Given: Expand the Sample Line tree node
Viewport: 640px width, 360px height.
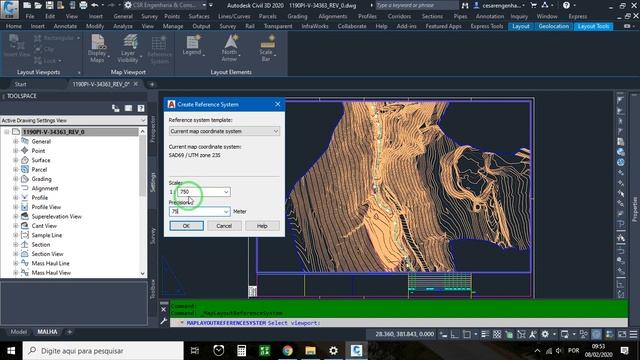Looking at the screenshot, I should (16, 235).
